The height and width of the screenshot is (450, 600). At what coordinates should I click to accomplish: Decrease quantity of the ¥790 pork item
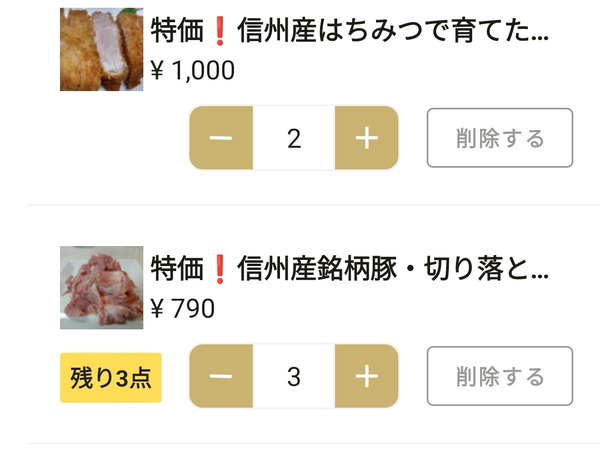(x=221, y=376)
